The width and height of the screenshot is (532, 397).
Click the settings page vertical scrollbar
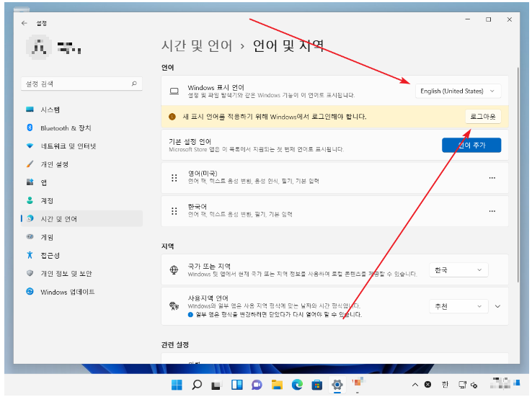click(518, 174)
